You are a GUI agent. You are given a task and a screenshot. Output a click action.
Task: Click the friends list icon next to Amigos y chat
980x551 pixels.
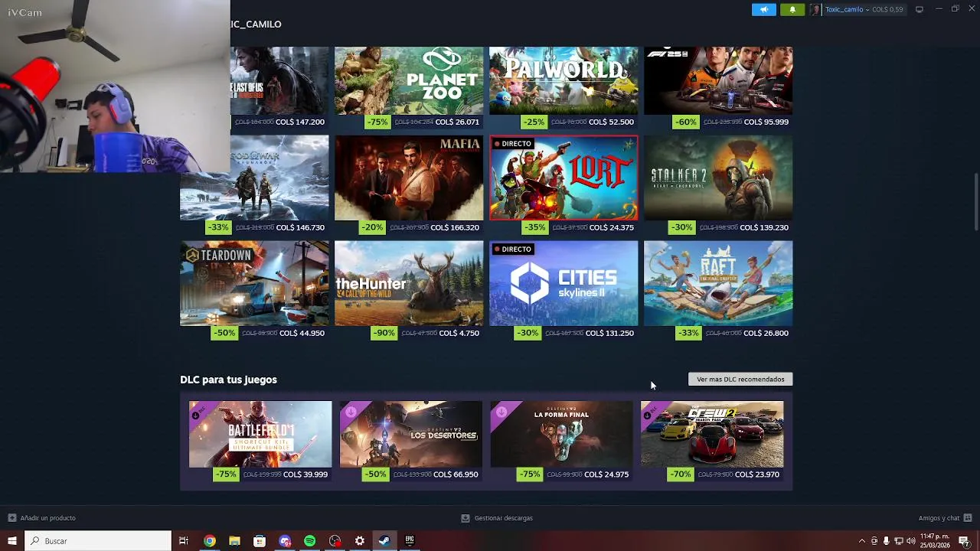(968, 518)
